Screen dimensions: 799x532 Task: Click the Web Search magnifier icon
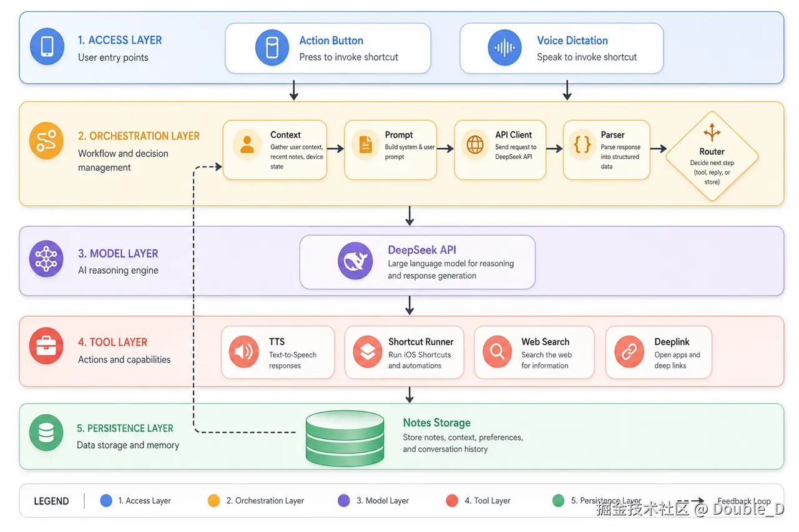pyautogui.click(x=498, y=352)
